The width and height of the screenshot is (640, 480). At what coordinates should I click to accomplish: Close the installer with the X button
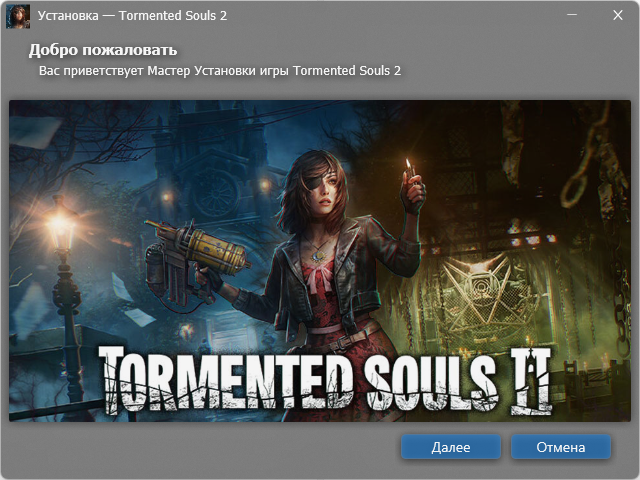618,15
